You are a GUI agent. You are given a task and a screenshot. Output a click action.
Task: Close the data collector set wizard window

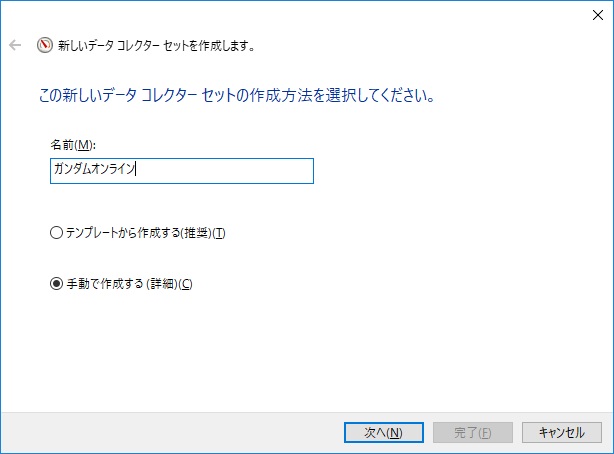[x=596, y=14]
